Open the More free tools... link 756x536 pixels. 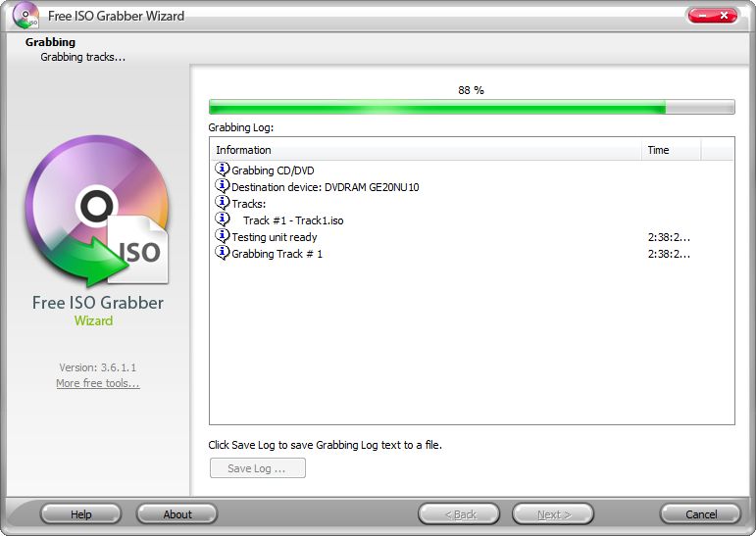(x=98, y=383)
